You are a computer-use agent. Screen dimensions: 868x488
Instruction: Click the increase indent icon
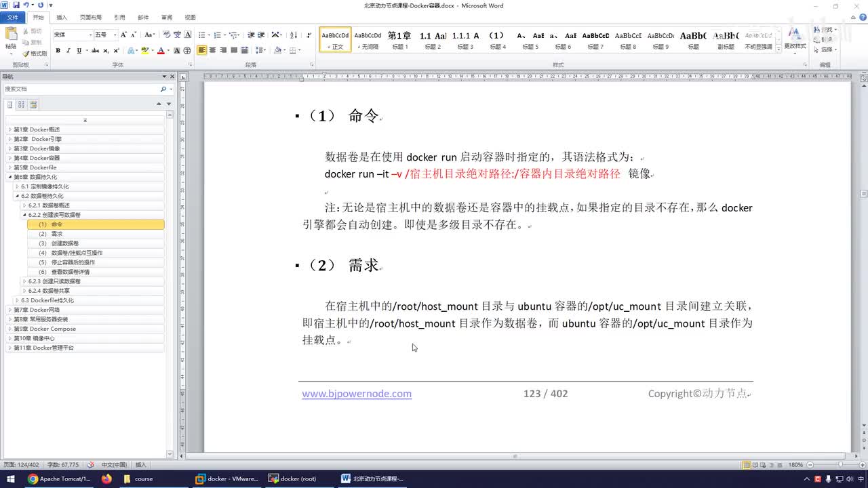point(261,35)
